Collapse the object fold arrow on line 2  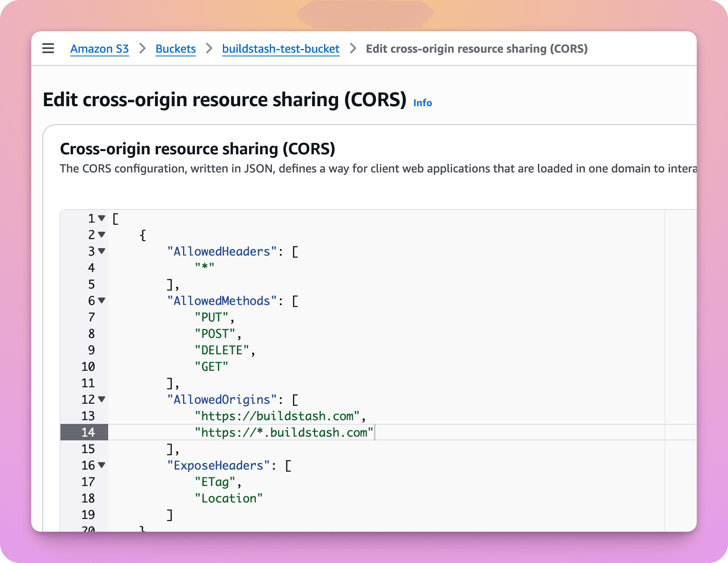tap(102, 235)
